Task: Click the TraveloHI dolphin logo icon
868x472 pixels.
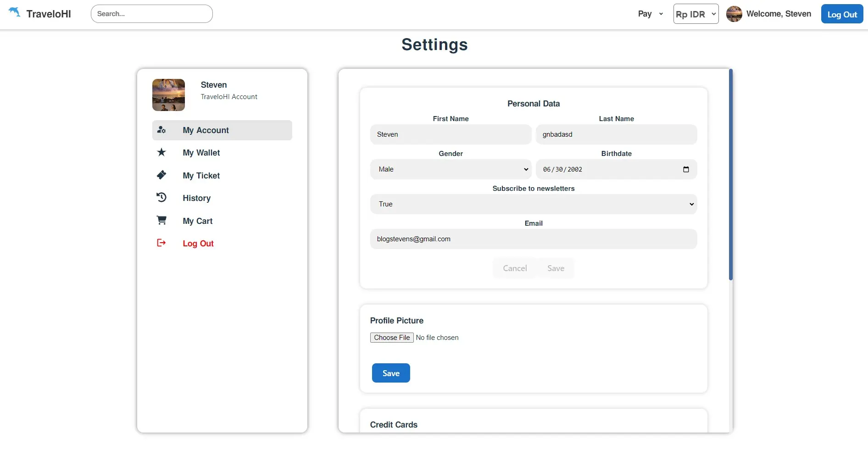Action: click(x=14, y=12)
